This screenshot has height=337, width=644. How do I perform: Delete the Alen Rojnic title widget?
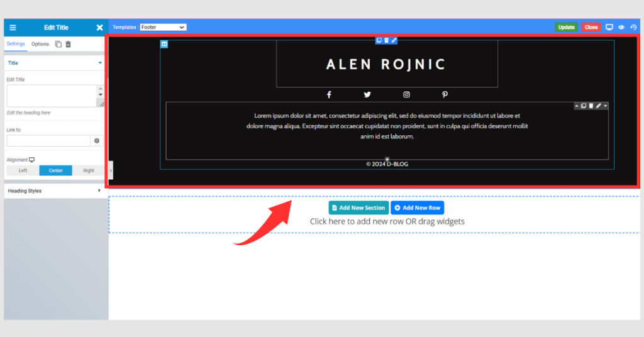387,40
